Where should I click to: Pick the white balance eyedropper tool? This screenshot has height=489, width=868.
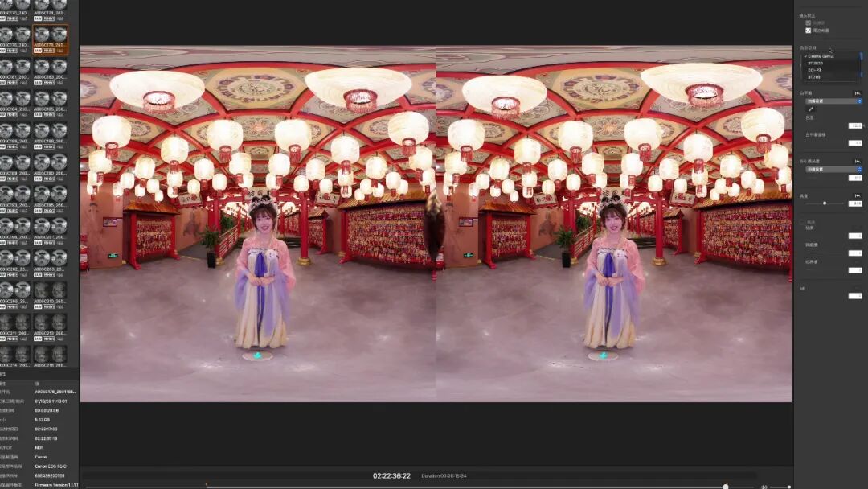[x=810, y=109]
